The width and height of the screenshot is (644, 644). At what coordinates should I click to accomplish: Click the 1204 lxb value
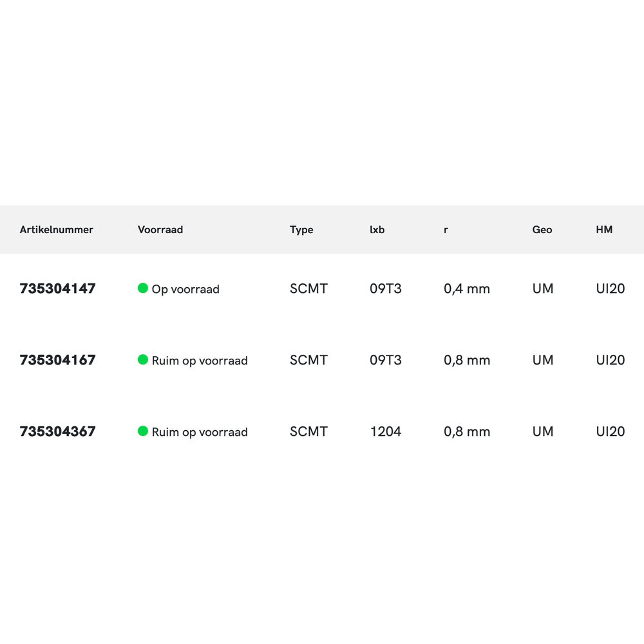[386, 431]
